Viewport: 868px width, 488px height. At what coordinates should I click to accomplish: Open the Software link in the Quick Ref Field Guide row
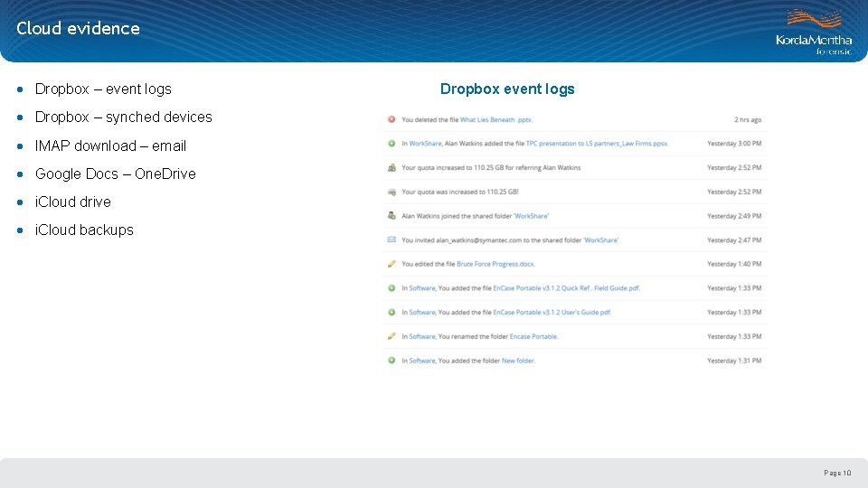422,288
